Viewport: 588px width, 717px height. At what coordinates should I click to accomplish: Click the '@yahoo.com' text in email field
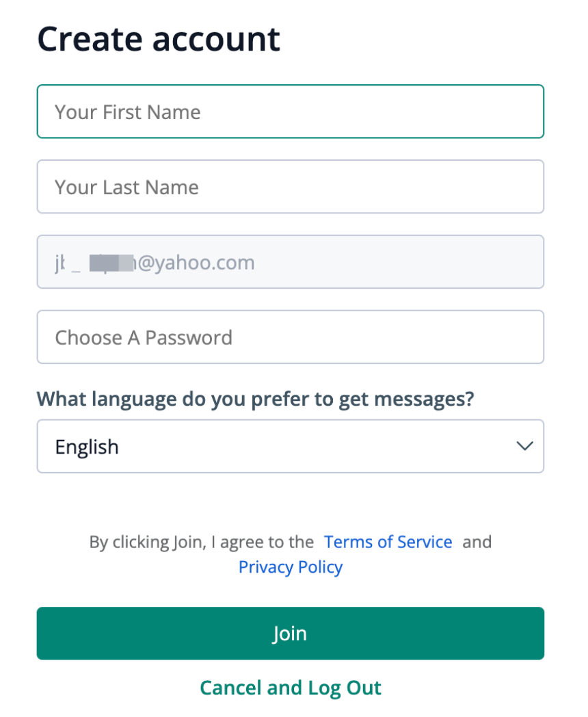[x=197, y=262]
